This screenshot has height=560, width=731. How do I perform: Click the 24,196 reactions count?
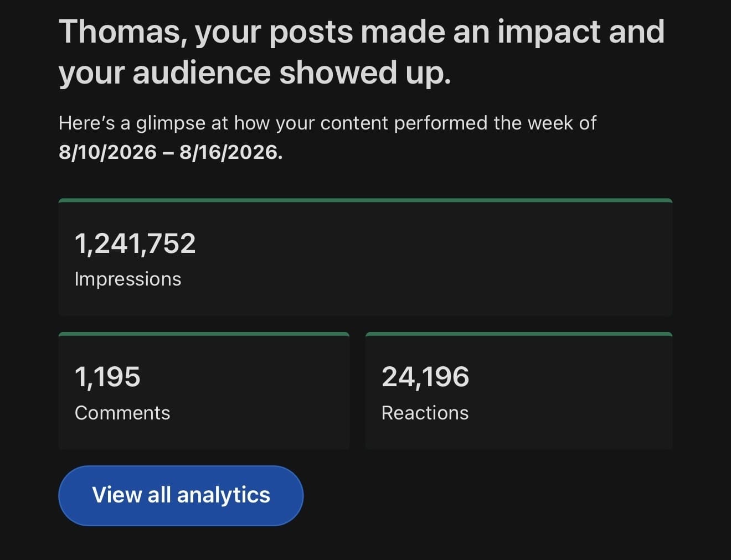[x=425, y=377]
